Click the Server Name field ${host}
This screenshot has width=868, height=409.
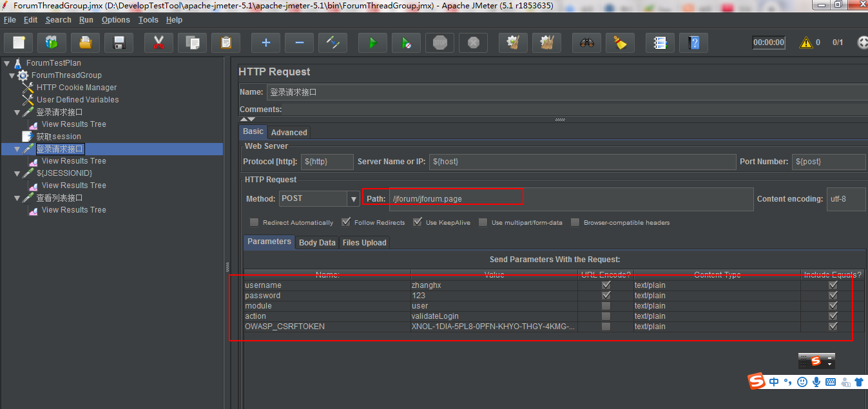(x=583, y=162)
